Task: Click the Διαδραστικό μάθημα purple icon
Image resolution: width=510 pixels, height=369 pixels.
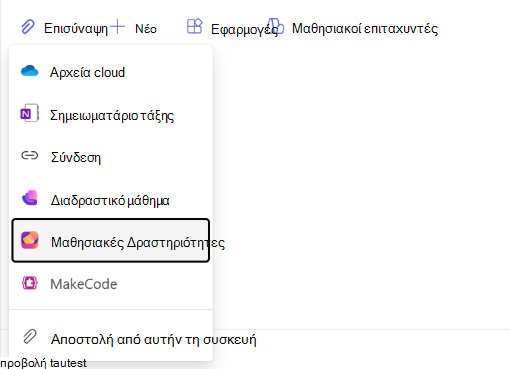Action: pyautogui.click(x=30, y=198)
